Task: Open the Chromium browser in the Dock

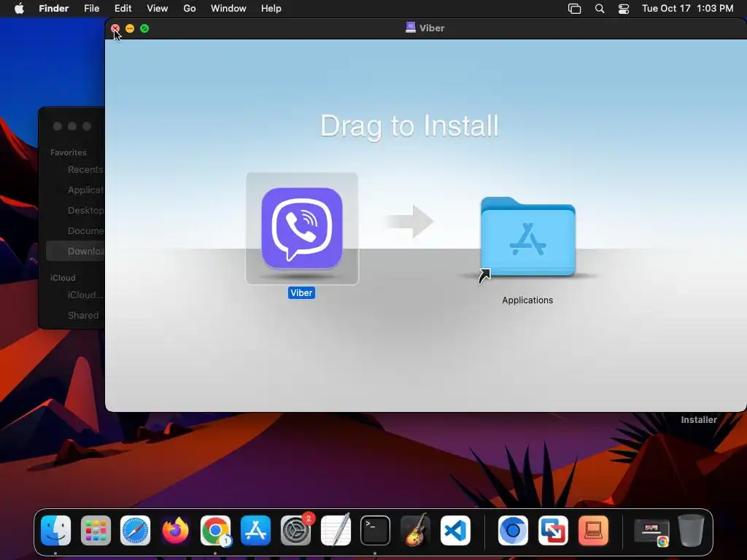Action: (x=513, y=530)
